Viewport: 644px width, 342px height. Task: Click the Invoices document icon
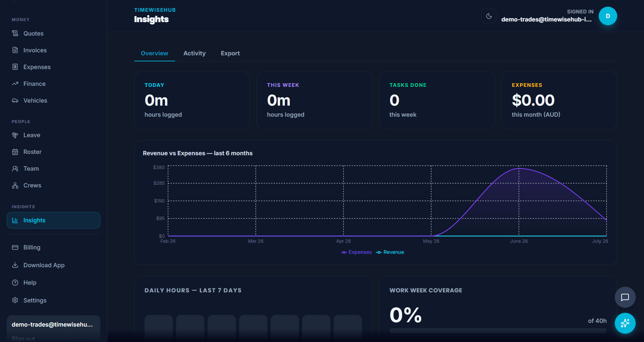15,50
